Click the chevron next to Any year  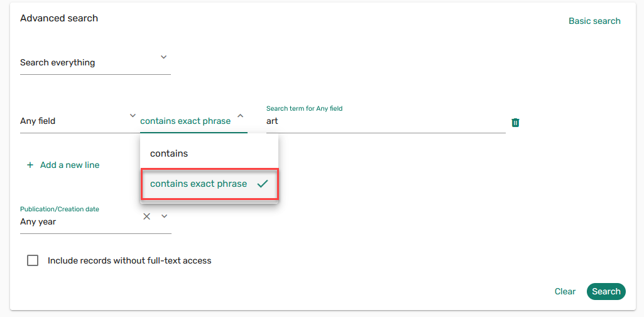point(165,216)
